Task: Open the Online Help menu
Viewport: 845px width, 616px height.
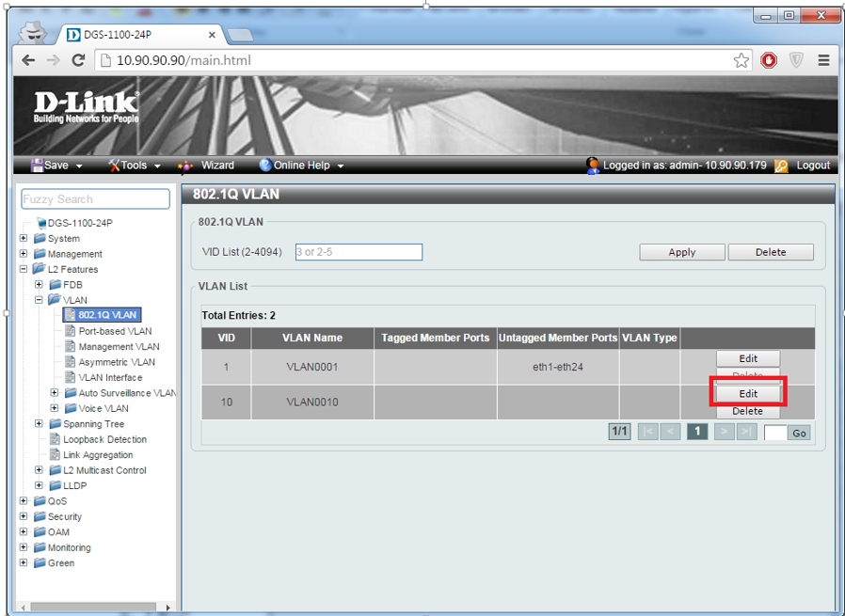Action: pyautogui.click(x=301, y=166)
